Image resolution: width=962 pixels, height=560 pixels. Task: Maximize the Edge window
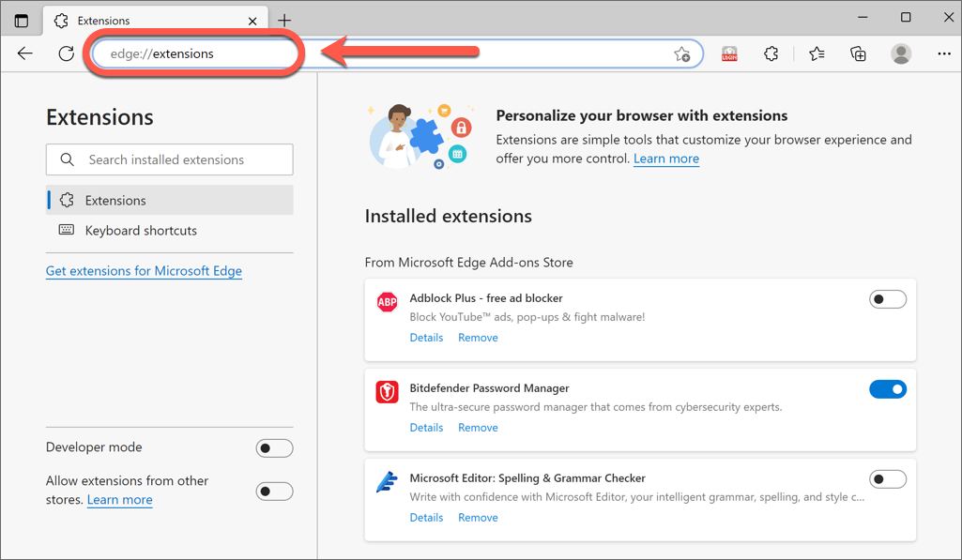(906, 17)
